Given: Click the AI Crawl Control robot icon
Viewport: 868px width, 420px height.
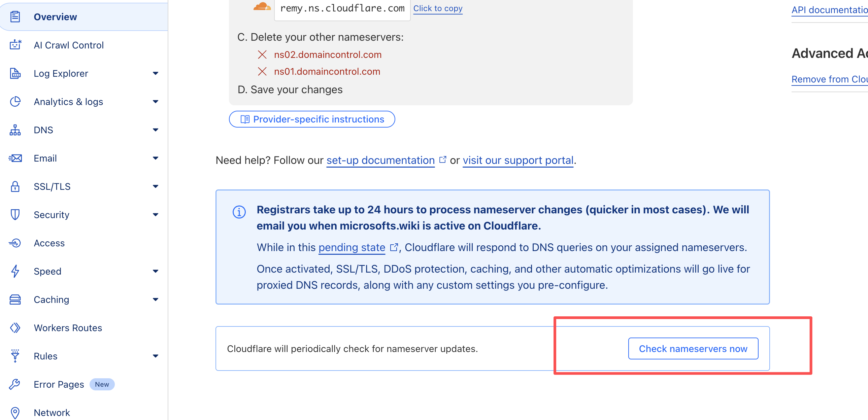Looking at the screenshot, I should point(15,45).
